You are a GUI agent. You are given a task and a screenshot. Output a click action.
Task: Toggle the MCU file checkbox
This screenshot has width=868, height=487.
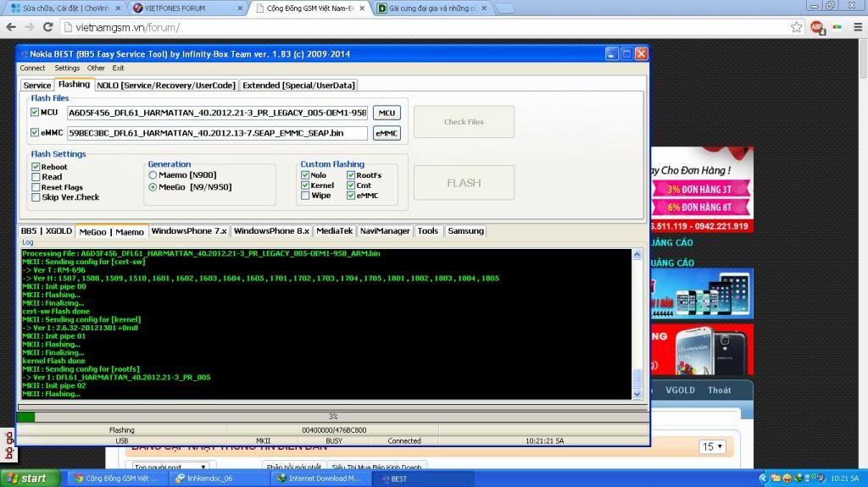click(x=35, y=112)
